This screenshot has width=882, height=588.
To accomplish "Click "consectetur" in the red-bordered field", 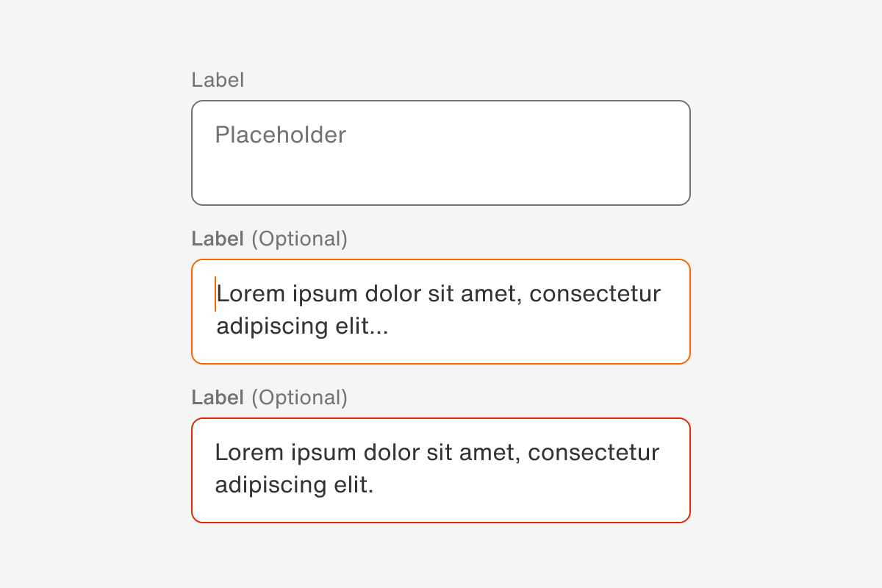I will click(x=594, y=453).
